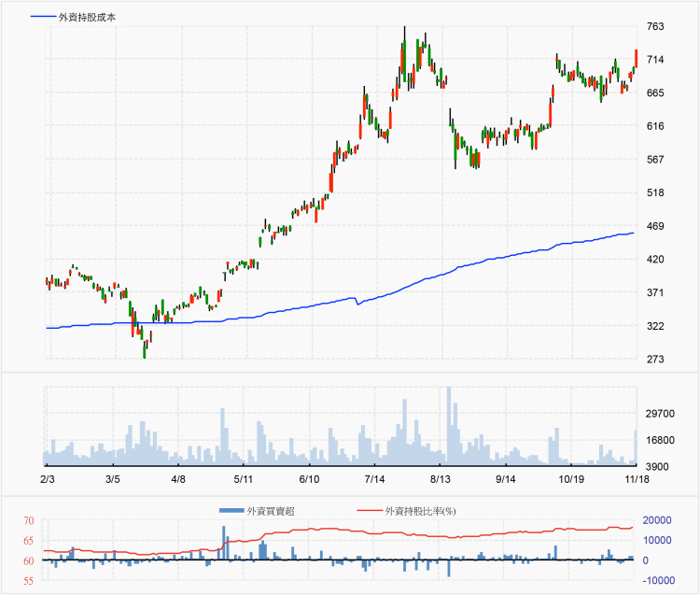Click the 3900 volume axis label

(x=657, y=466)
